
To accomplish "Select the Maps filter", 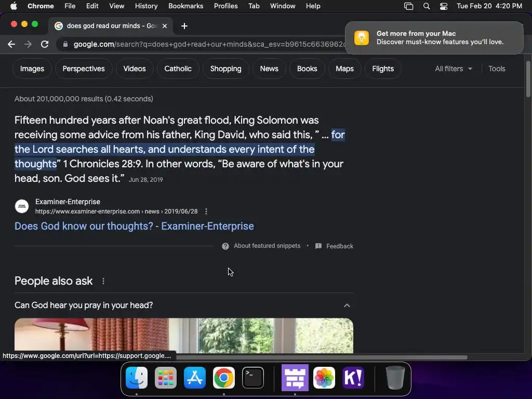I will coord(345,69).
